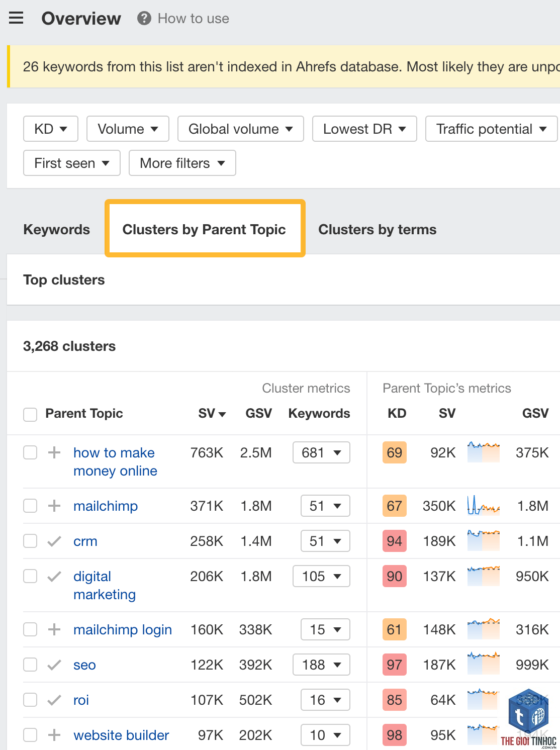Viewport: 560px width, 750px height.
Task: Expand the how to make money online cluster plus icon
Action: 54,452
